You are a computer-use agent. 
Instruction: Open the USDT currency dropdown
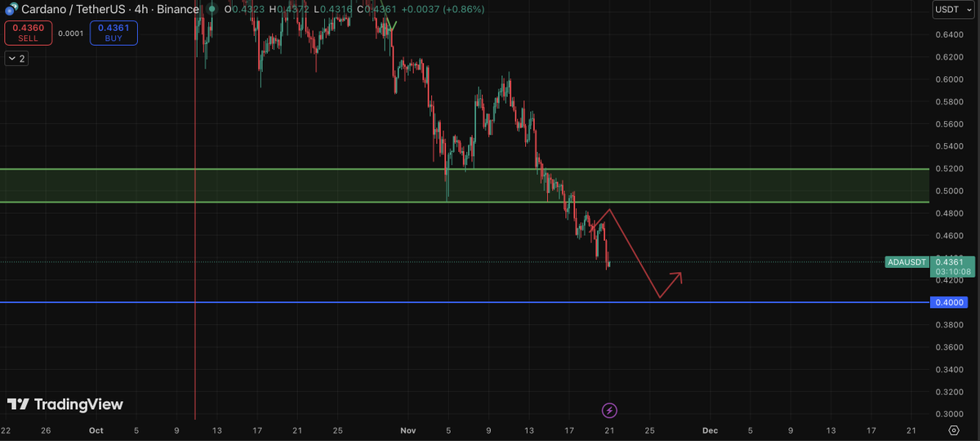953,10
